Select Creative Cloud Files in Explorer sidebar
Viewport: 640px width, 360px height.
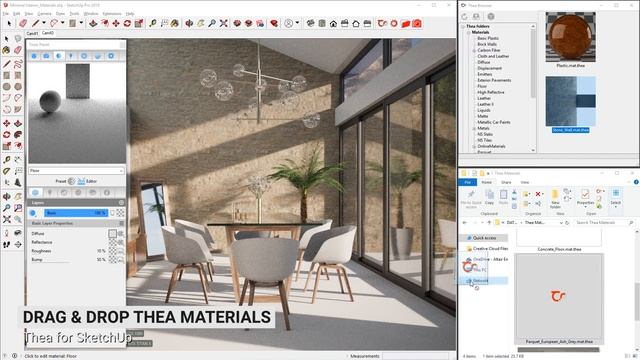pos(488,248)
